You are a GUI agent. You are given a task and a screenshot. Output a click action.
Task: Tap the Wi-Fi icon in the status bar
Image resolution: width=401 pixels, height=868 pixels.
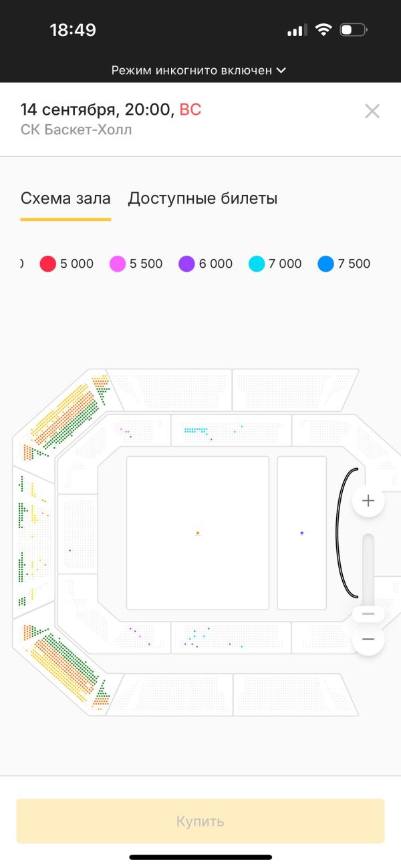click(324, 30)
